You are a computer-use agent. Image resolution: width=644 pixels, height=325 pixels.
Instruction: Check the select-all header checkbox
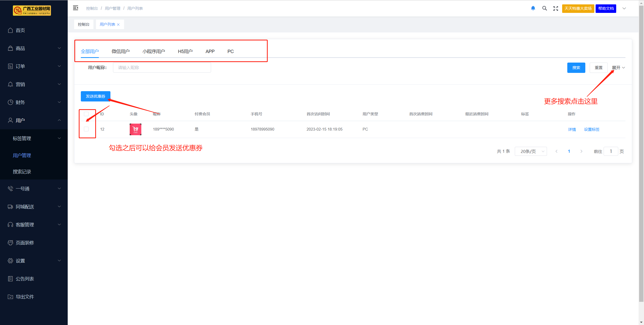point(86,114)
